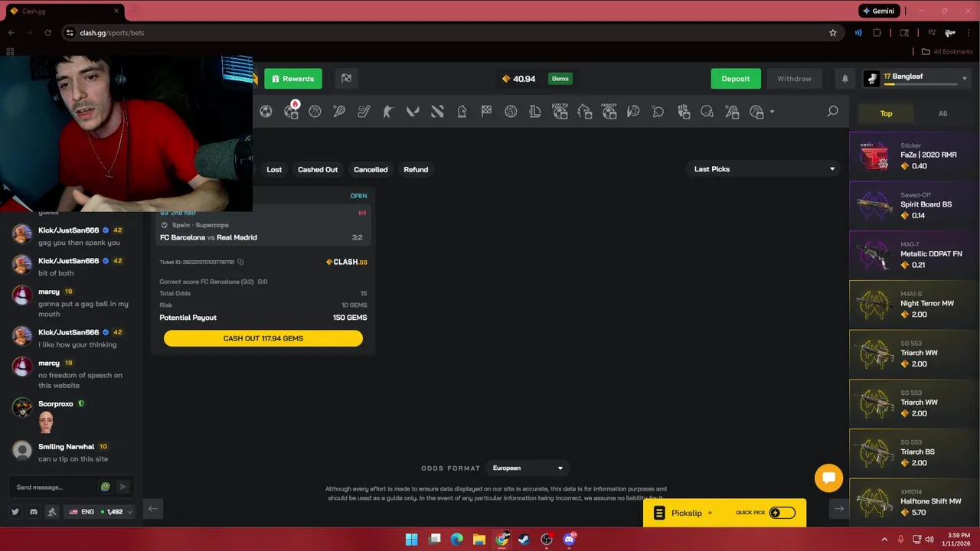Open the Penalty shootout esports icon
This screenshot has width=980, height=551.
[609, 111]
